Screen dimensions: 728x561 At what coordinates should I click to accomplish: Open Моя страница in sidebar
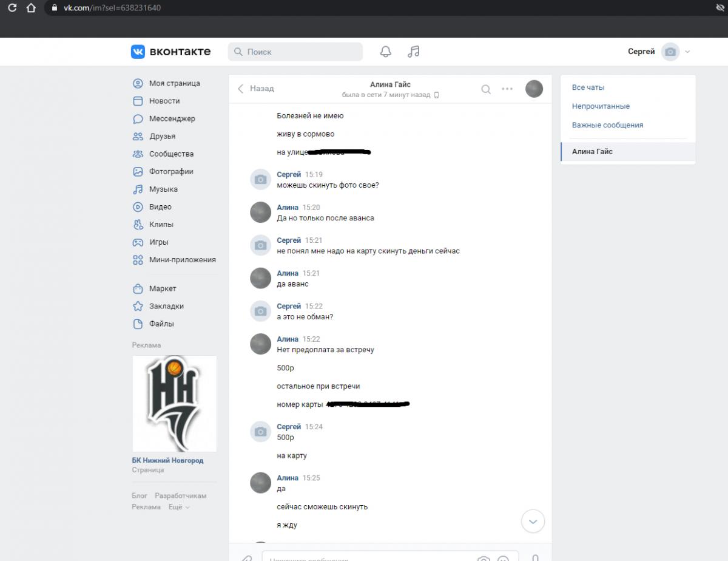pyautogui.click(x=174, y=83)
